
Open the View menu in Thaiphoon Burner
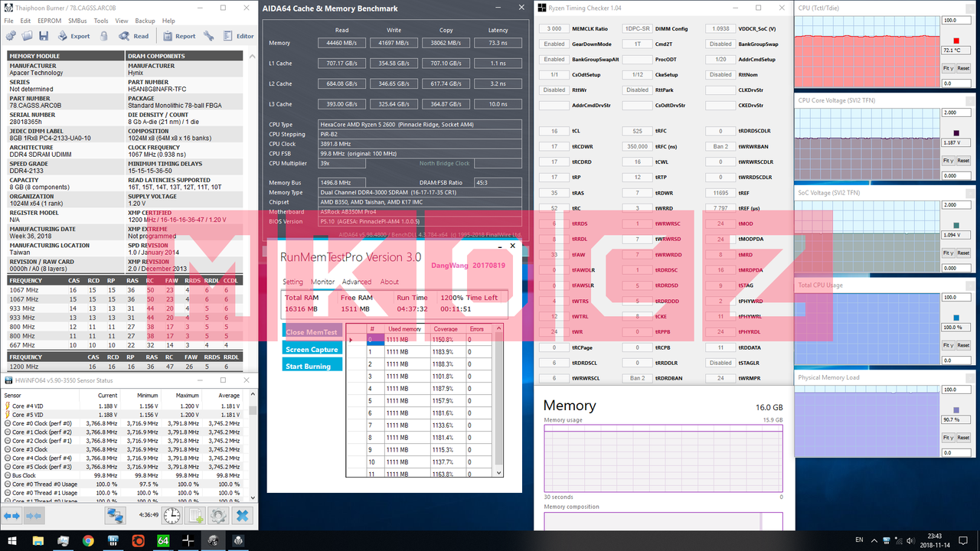tap(122, 21)
